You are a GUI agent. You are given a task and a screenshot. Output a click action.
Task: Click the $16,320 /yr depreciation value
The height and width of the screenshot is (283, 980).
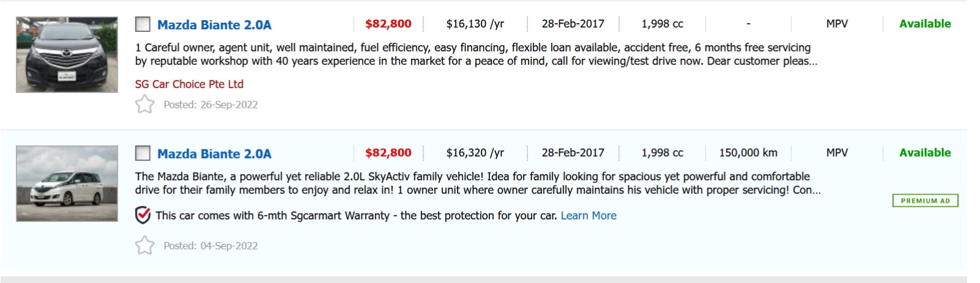[x=475, y=153]
